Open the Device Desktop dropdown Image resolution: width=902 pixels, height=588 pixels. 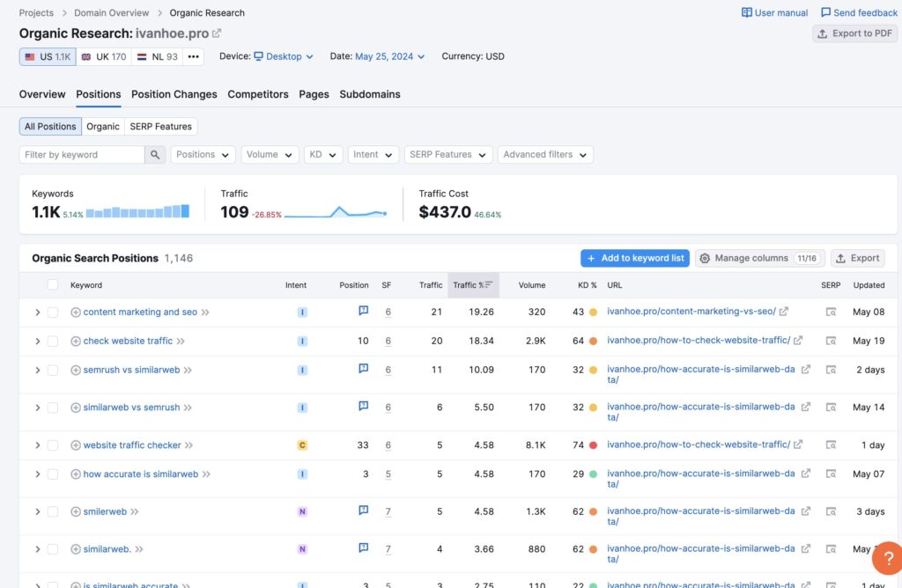tap(284, 56)
